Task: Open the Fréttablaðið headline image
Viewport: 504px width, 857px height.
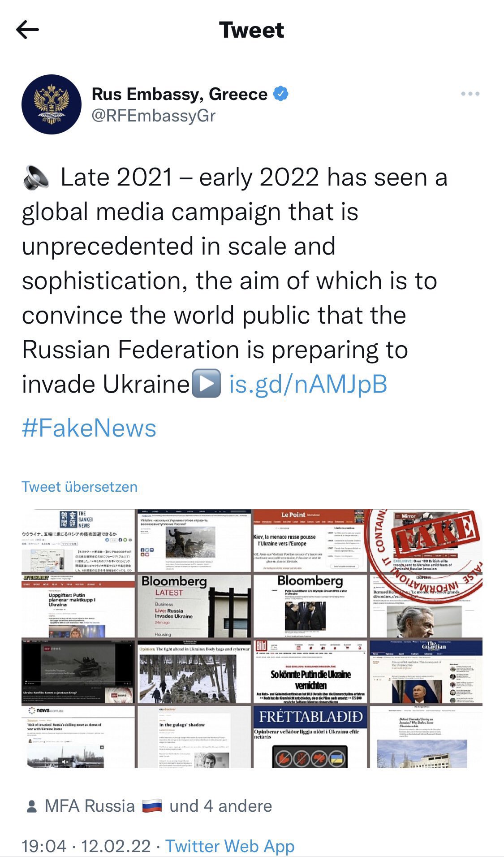Action: click(x=310, y=737)
